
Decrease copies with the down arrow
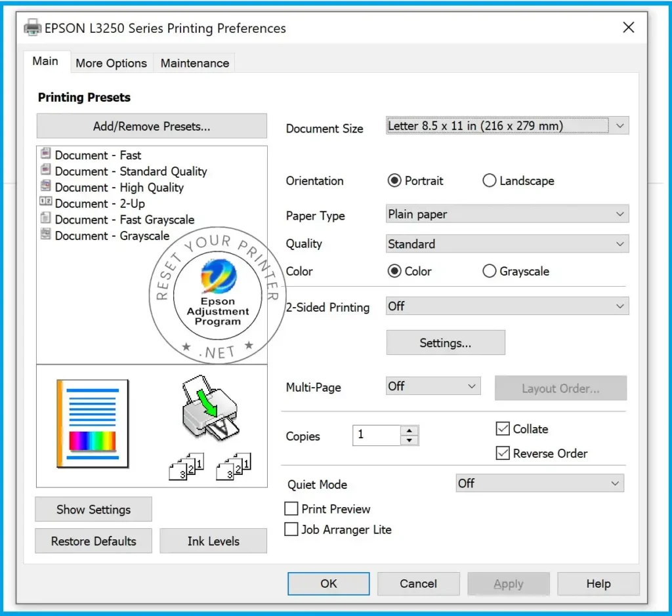409,440
